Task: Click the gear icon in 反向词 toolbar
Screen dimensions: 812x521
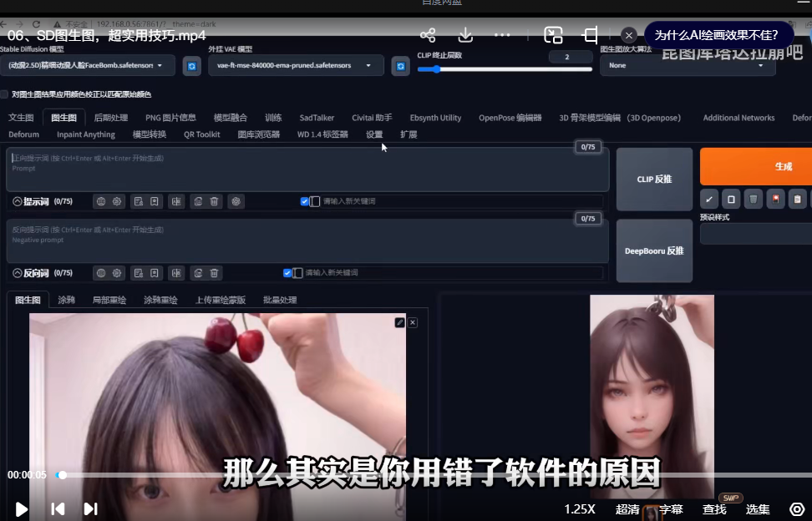Action: point(117,273)
